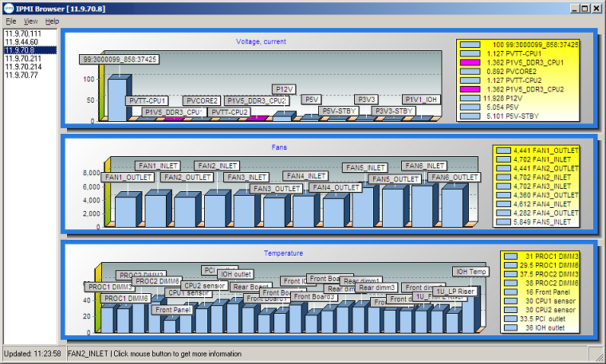
Task: Click the PROC1 DIMM6 chart label
Action: pyautogui.click(x=126, y=299)
